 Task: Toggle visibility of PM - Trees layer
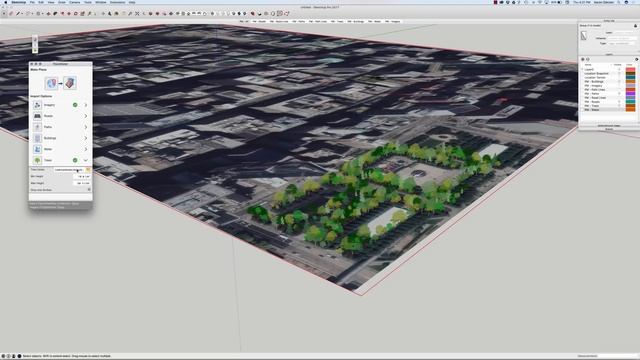(x=619, y=106)
